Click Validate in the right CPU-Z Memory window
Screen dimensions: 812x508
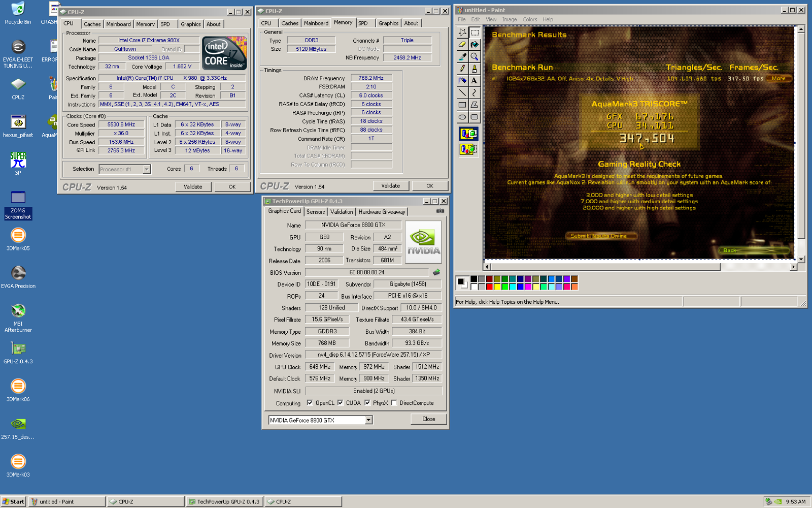coord(391,186)
